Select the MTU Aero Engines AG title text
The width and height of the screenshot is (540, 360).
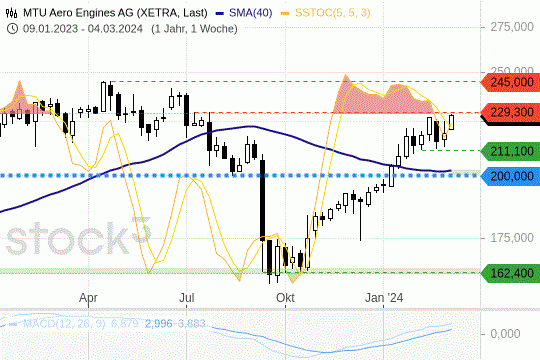point(115,13)
